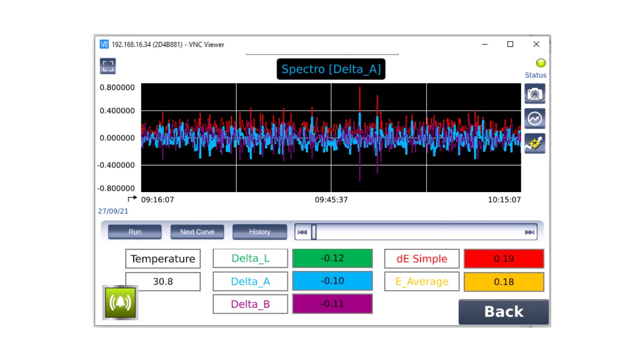Click the Spectro [Delta_A] chart title

(x=331, y=69)
